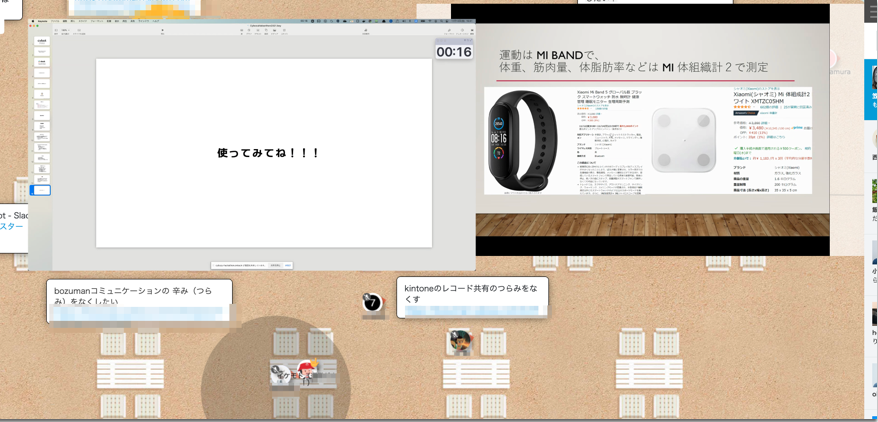Open the Animate inspector in Keynote toolbar
878x422 pixels.
[x=462, y=31]
